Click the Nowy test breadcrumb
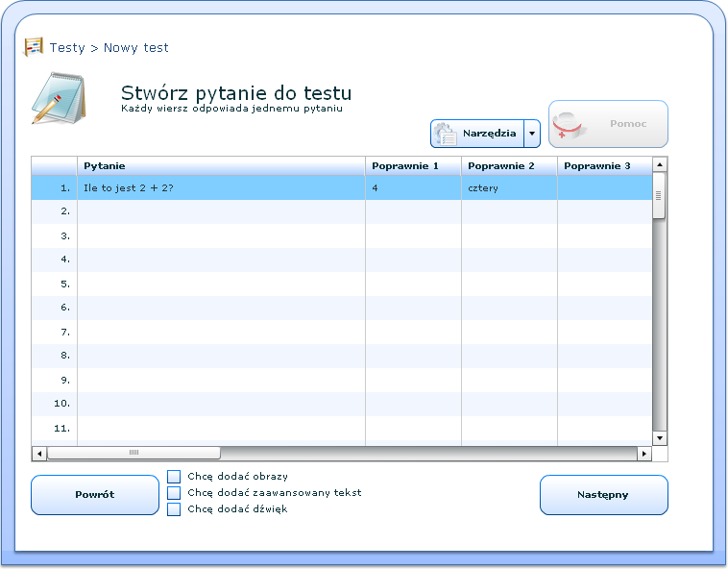 [x=136, y=48]
